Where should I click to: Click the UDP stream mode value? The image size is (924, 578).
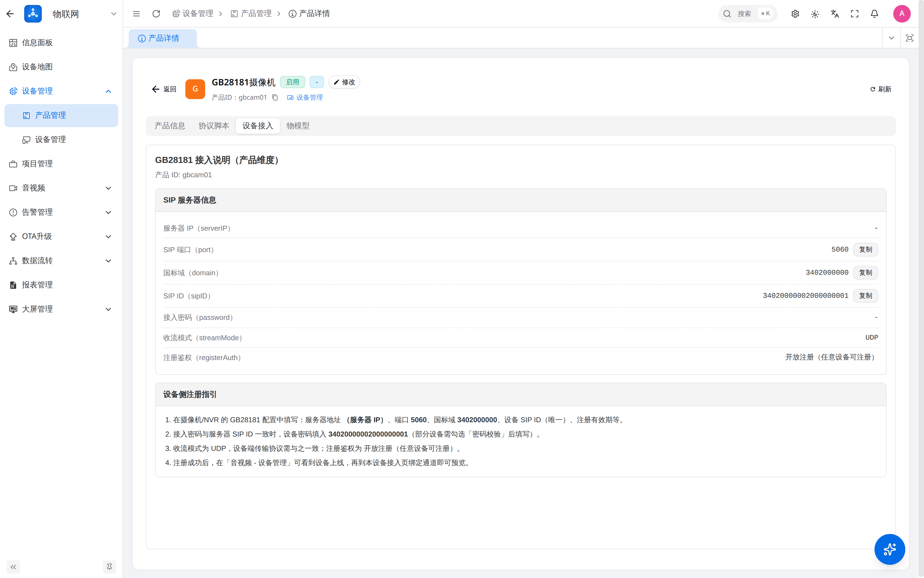(x=872, y=337)
